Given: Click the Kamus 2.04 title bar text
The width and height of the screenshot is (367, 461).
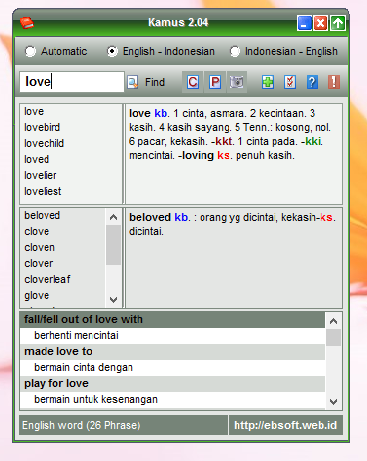Looking at the screenshot, I should click(x=178, y=22).
